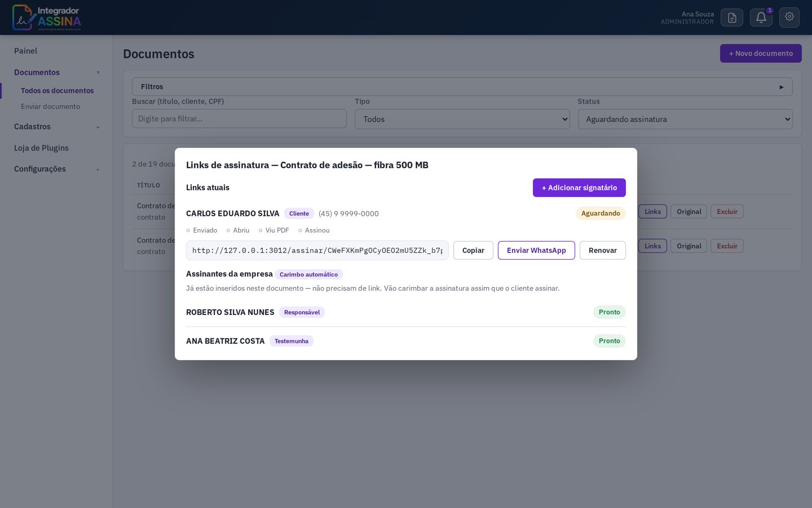Click the Aguardando status badge
The width and height of the screenshot is (812, 508).
click(600, 213)
